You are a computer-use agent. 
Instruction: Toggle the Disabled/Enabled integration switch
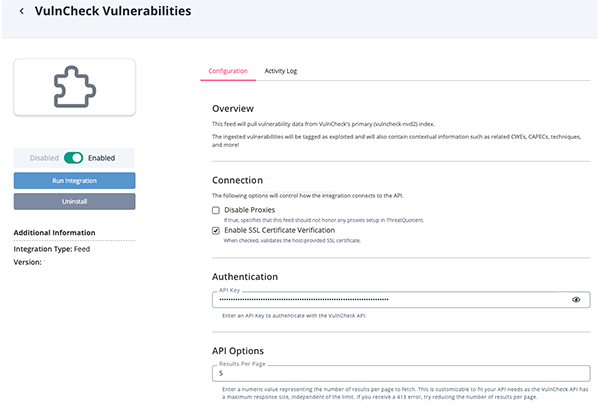click(x=74, y=158)
